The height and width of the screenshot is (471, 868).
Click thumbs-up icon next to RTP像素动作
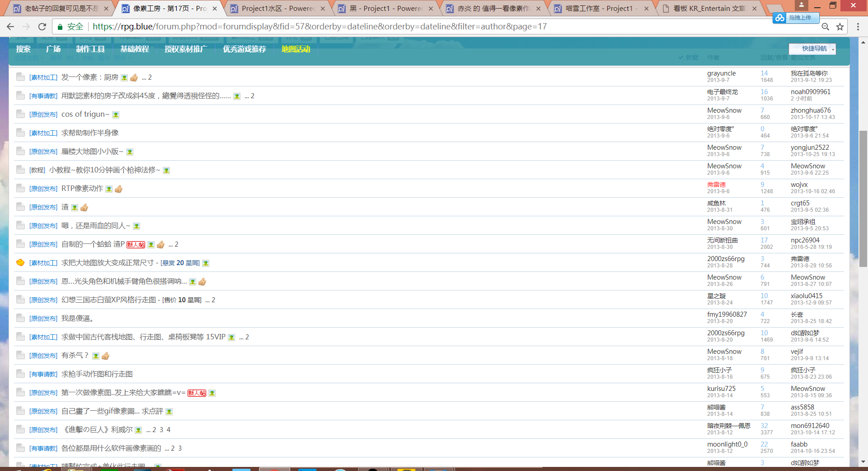click(119, 189)
